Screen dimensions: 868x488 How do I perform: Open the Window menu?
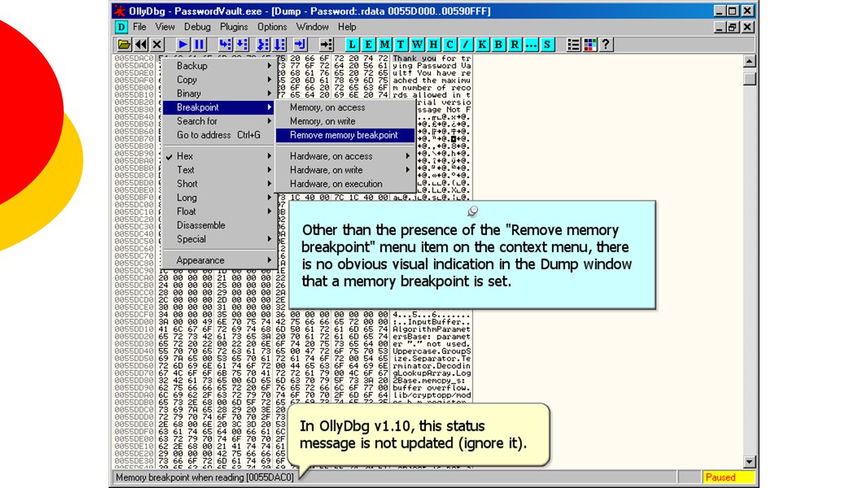(312, 27)
